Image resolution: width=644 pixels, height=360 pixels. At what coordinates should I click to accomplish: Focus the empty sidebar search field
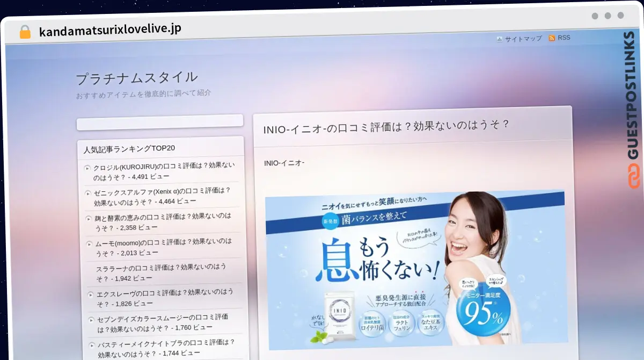[160, 123]
